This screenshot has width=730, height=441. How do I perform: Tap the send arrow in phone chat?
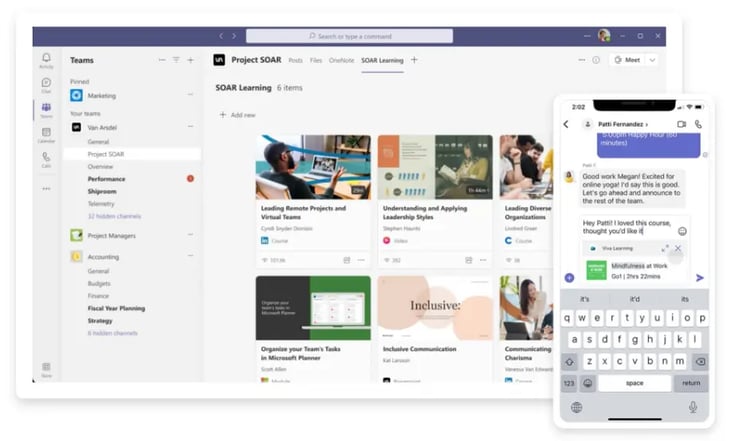(x=699, y=277)
